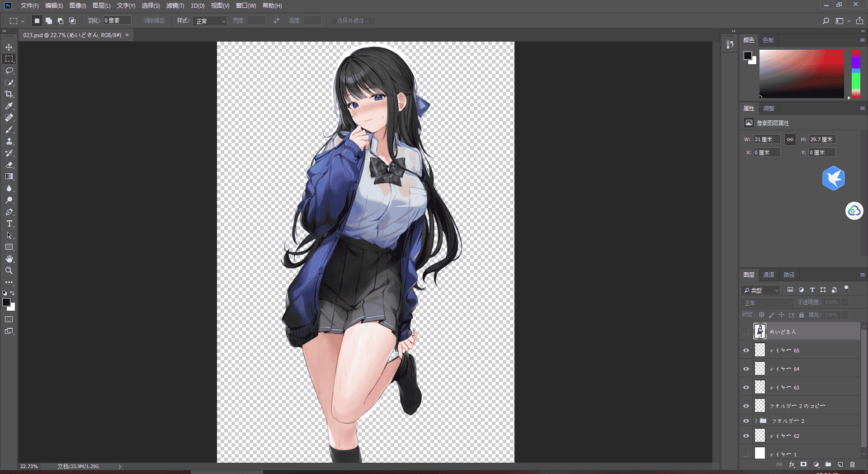Viewport: 868px width, 474px height.
Task: Create a new group with folder icon
Action: (x=828, y=465)
